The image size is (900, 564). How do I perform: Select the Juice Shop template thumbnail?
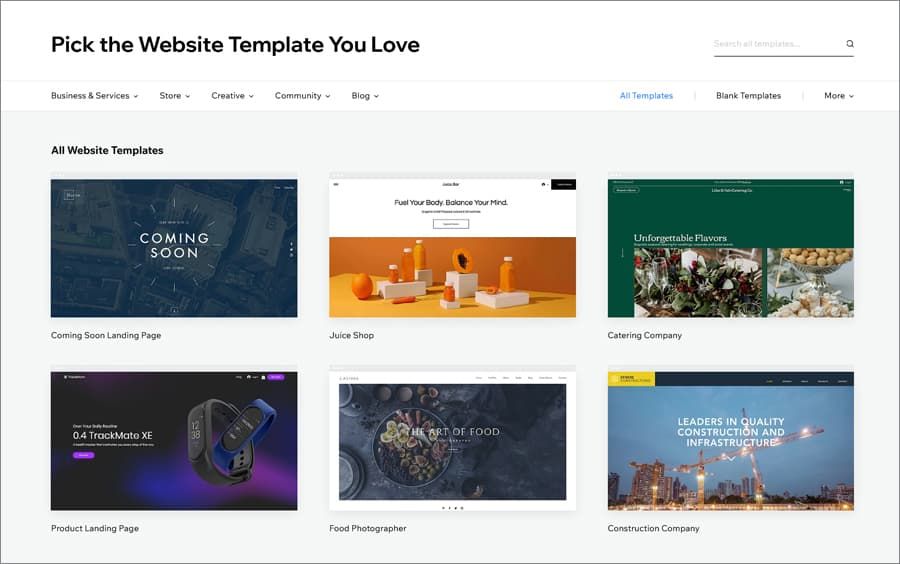click(x=452, y=248)
